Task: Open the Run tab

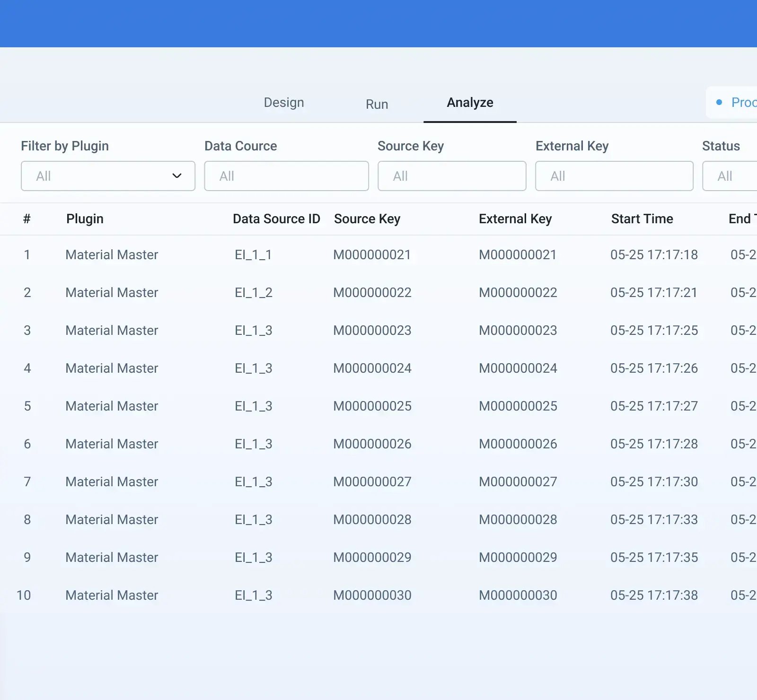Action: coord(377,104)
